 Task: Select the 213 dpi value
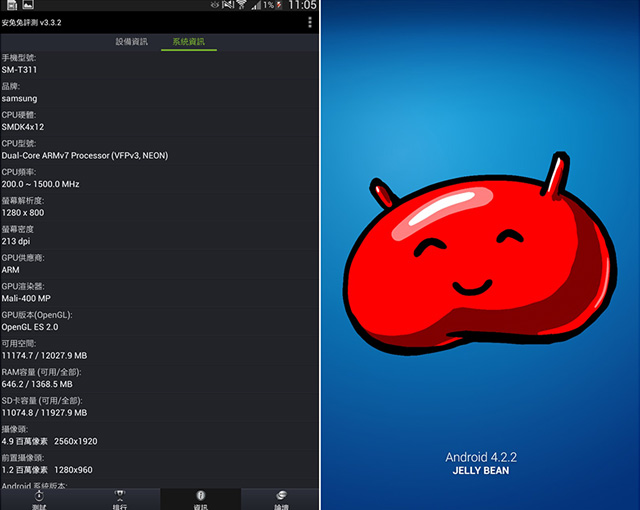tap(16, 241)
